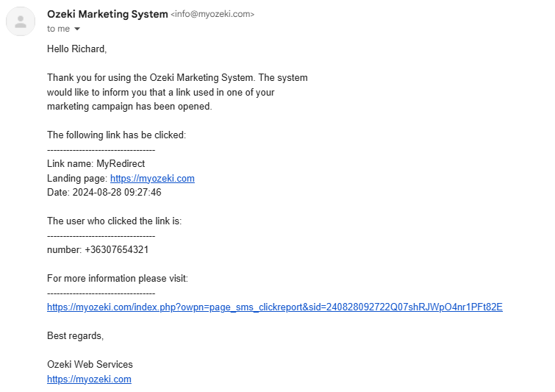Click "For more information please visit:" text
Viewport: 555px width, 392px height.
118,278
